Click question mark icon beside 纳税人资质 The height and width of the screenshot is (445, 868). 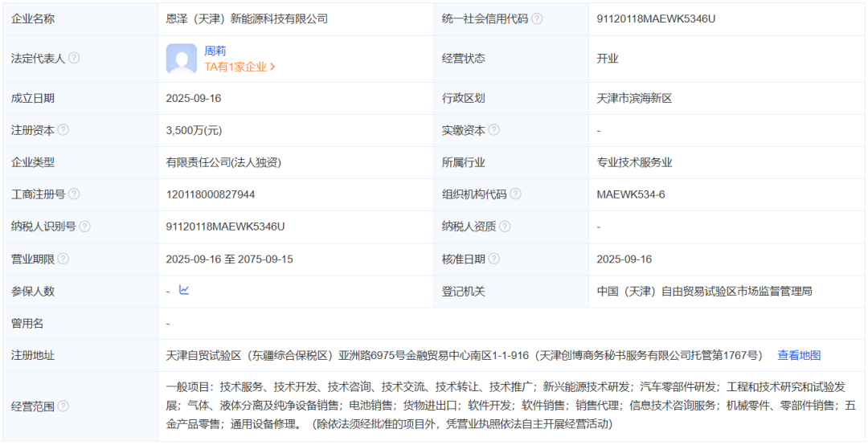504,227
